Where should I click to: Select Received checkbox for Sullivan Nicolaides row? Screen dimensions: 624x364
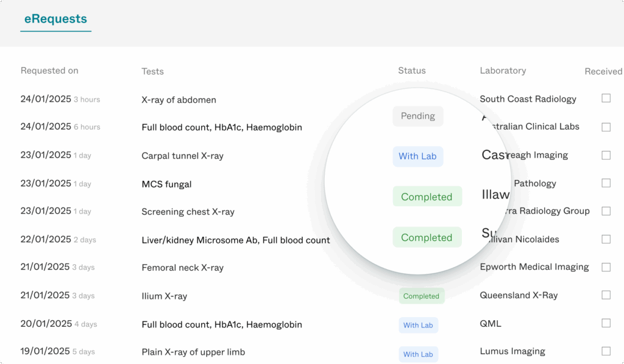(606, 239)
